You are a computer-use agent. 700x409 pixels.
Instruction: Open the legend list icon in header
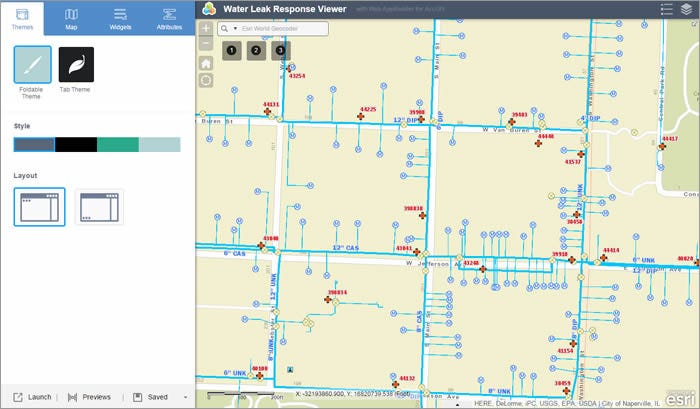click(667, 9)
